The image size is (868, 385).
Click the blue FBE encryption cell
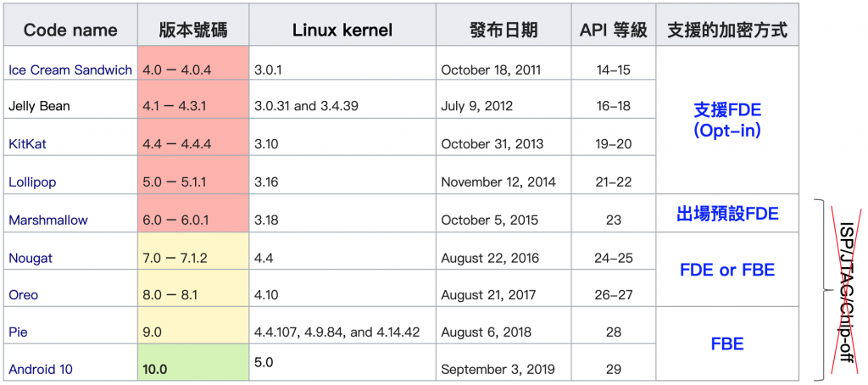pyautogui.click(x=727, y=344)
